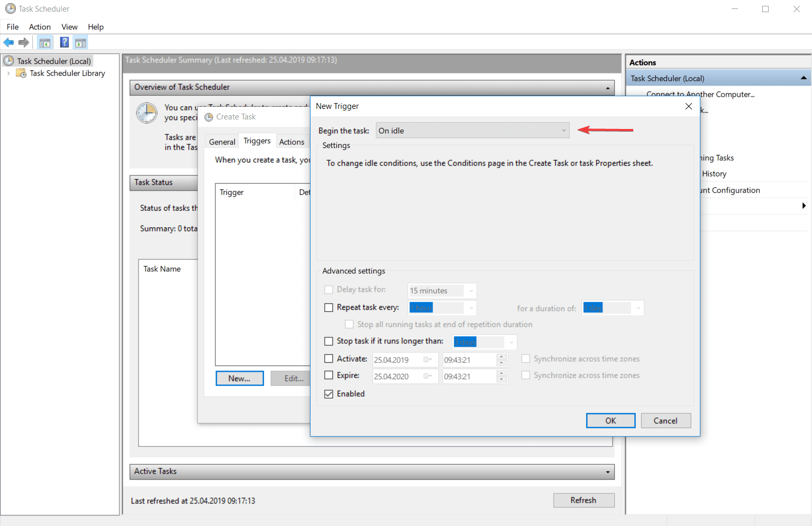Click the clock icon next to Create Task
The width and height of the screenshot is (812, 526).
pyautogui.click(x=207, y=117)
